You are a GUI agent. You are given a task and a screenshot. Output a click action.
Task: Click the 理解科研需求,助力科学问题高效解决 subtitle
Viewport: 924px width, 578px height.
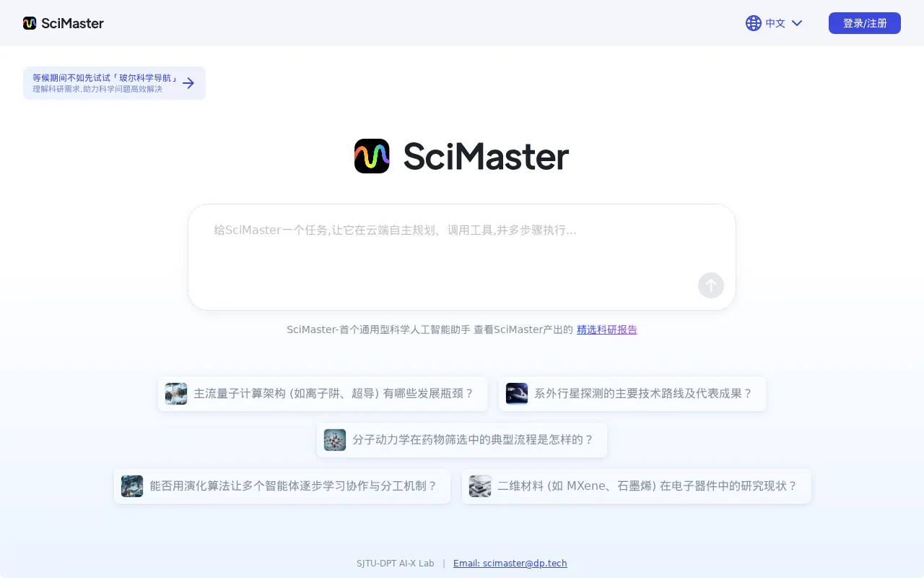point(97,90)
